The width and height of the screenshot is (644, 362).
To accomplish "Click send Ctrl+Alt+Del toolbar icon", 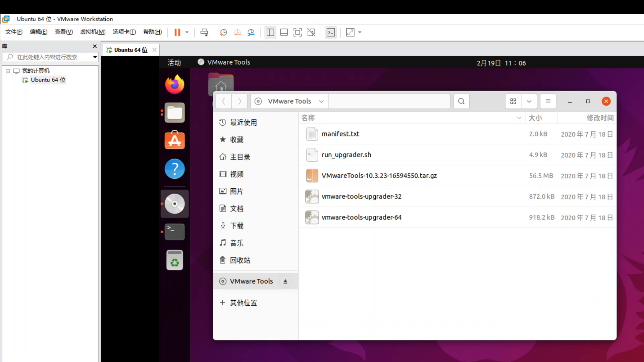I will click(204, 33).
